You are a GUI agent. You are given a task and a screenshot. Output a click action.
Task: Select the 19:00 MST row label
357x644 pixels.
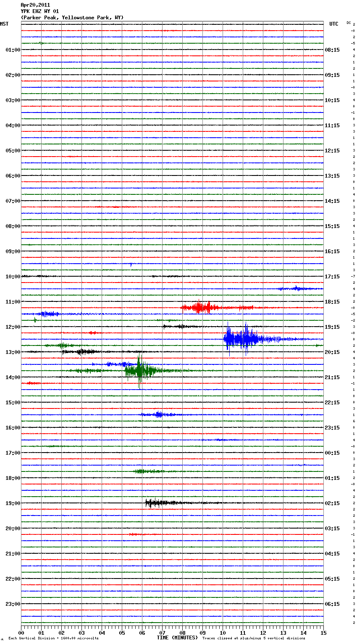click(13, 503)
